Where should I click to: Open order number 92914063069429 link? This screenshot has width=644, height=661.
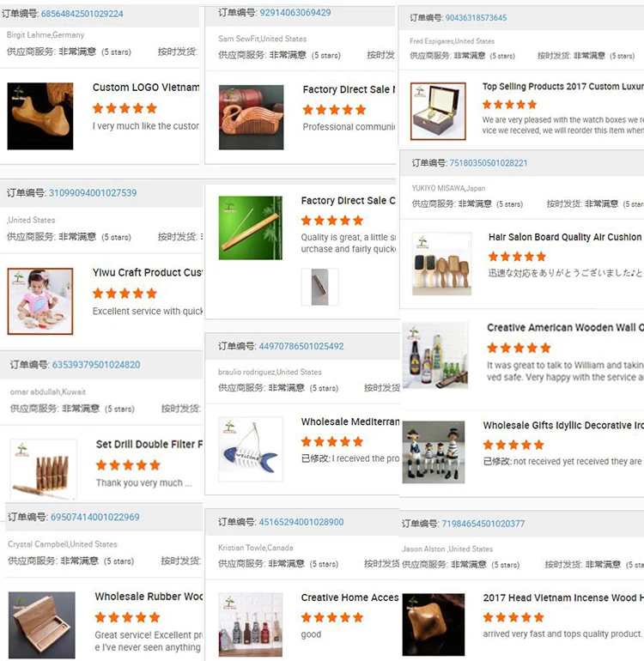click(295, 13)
